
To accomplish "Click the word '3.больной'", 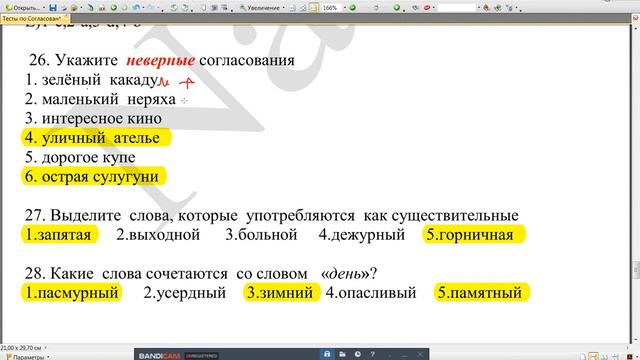I will [x=261, y=235].
